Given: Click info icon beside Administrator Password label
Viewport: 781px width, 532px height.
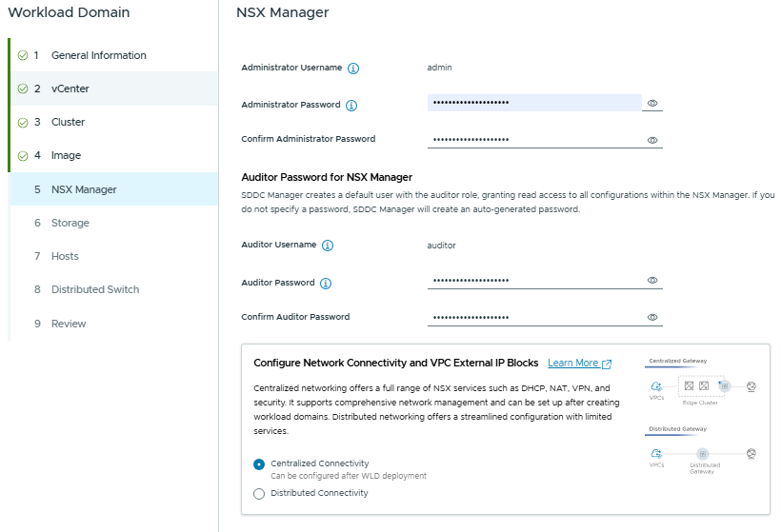Looking at the screenshot, I should pos(350,105).
